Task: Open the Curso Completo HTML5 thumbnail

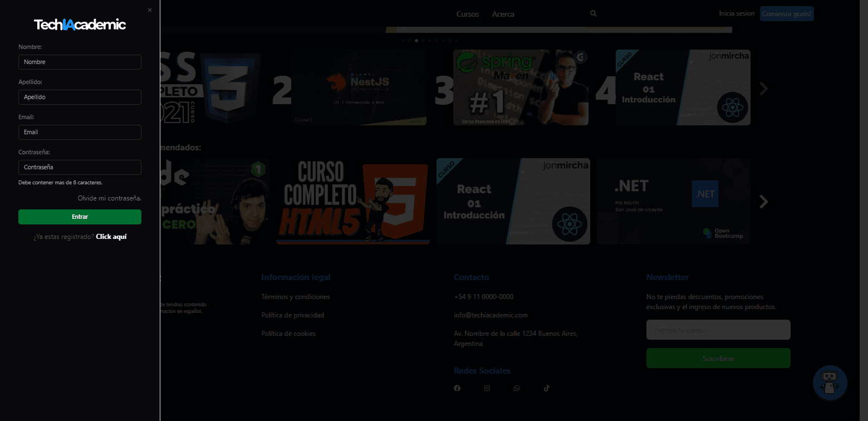Action: [353, 202]
